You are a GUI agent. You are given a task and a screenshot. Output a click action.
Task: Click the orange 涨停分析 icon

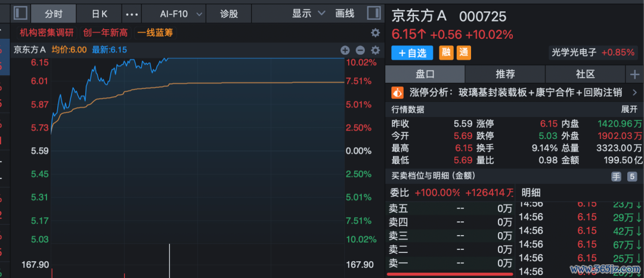point(397,92)
